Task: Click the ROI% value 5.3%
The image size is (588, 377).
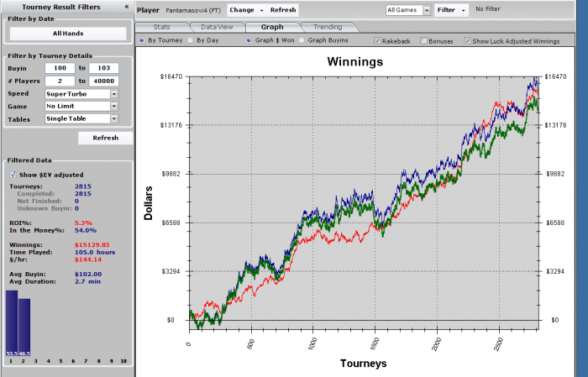Action: pyautogui.click(x=83, y=223)
